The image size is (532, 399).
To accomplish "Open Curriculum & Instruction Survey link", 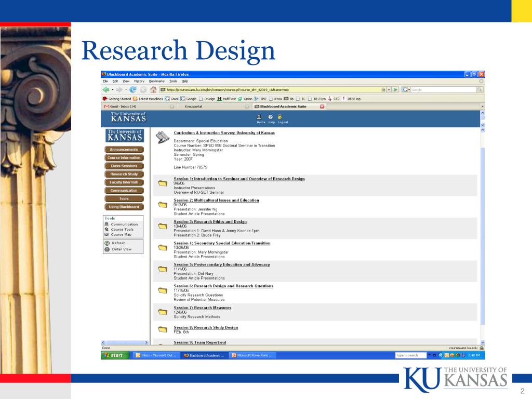I will (224, 132).
